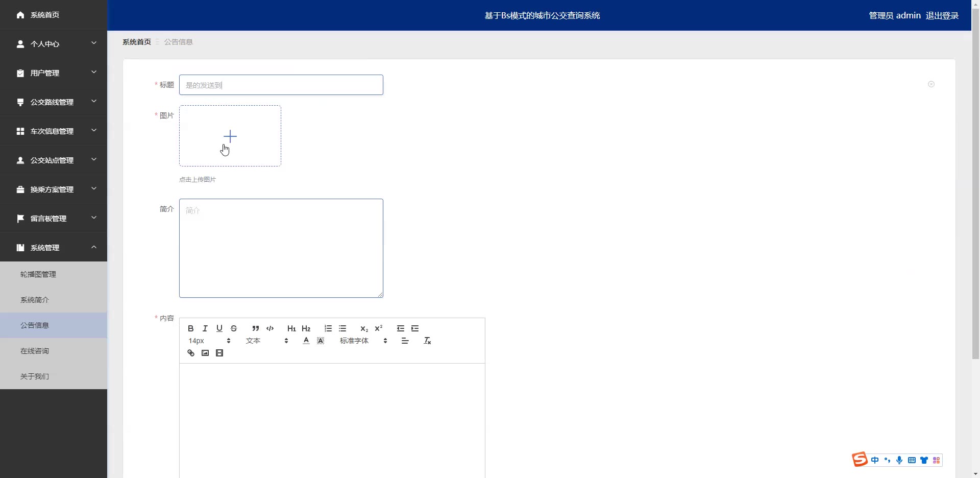Open 系统简介 submenu item
The height and width of the screenshot is (478, 980).
tap(54, 300)
